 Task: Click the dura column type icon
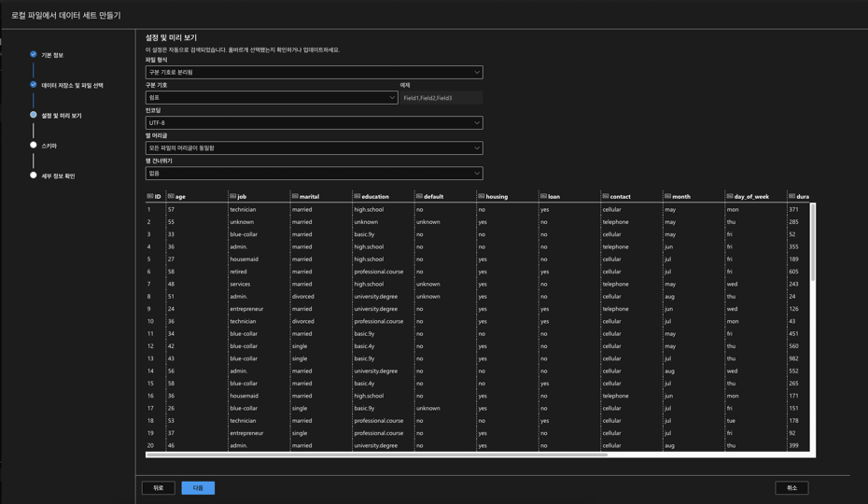coord(792,196)
